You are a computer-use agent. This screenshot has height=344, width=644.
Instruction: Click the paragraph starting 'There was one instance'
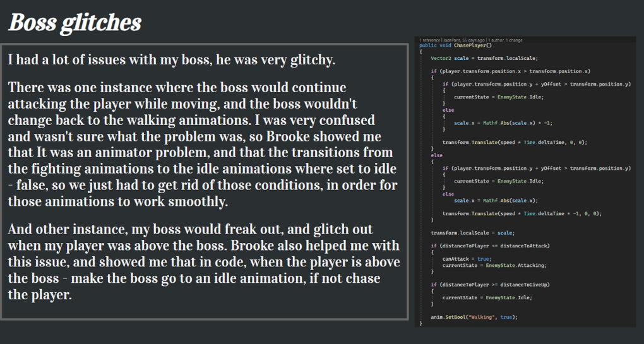203,144
